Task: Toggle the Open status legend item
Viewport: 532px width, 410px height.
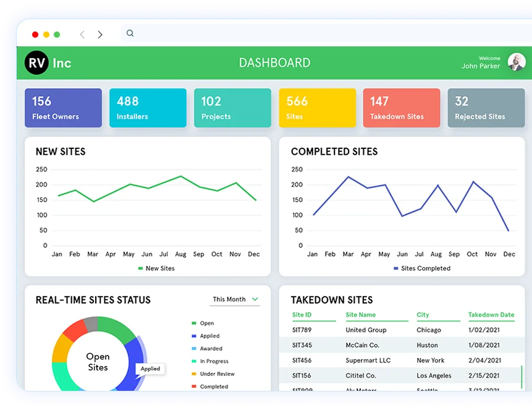Action: pyautogui.click(x=194, y=323)
